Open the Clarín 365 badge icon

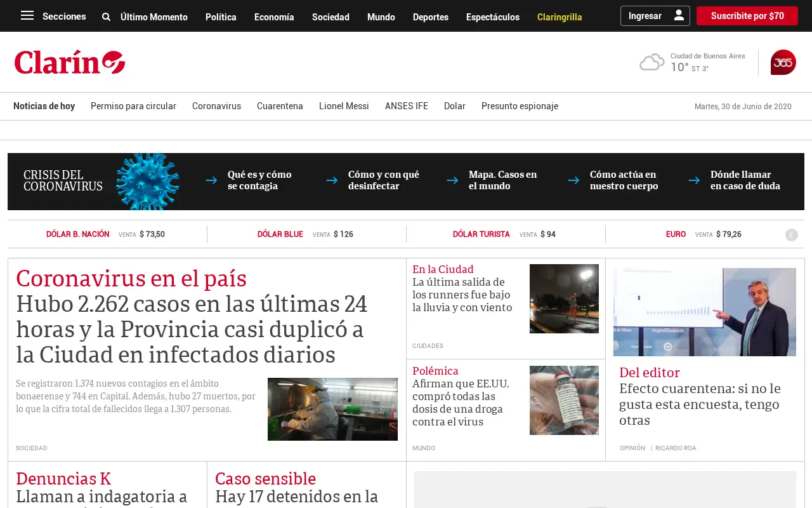pos(783,62)
